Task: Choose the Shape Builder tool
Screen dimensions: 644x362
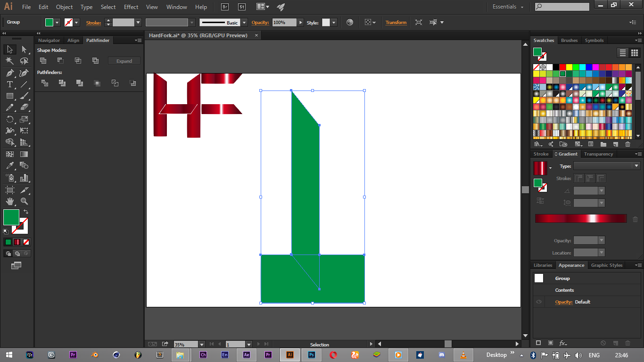Action: 9,142
